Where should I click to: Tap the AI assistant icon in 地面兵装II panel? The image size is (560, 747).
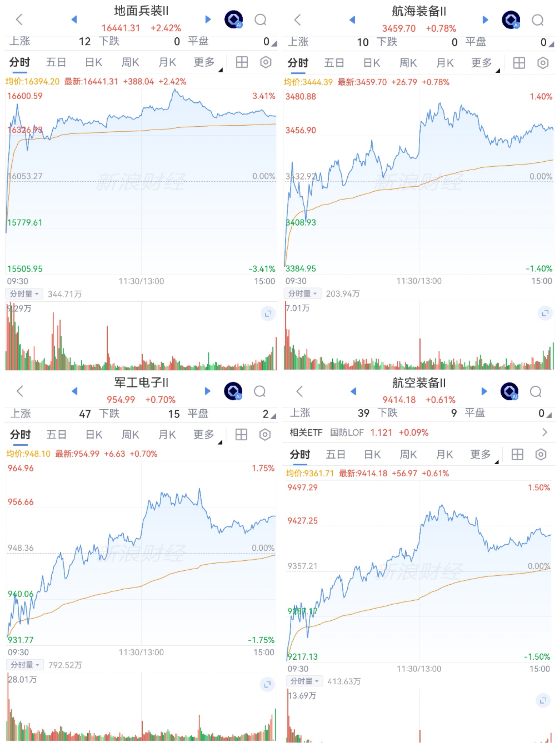[x=233, y=20]
